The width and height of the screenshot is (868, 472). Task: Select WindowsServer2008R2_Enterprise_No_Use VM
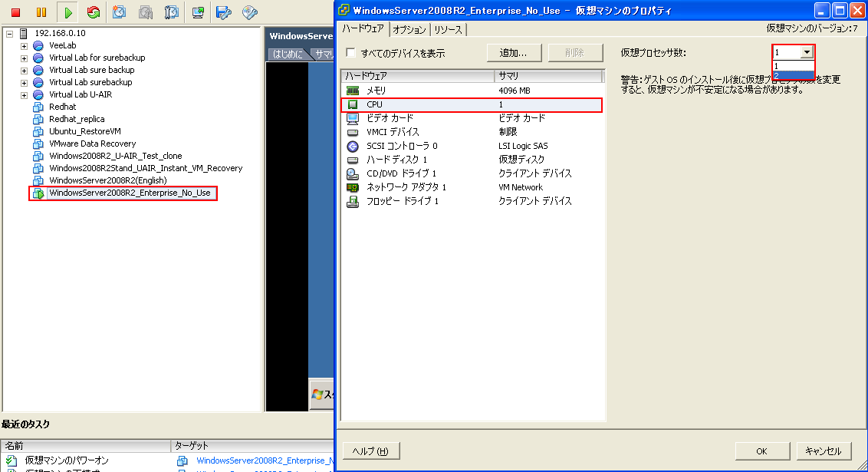click(130, 193)
